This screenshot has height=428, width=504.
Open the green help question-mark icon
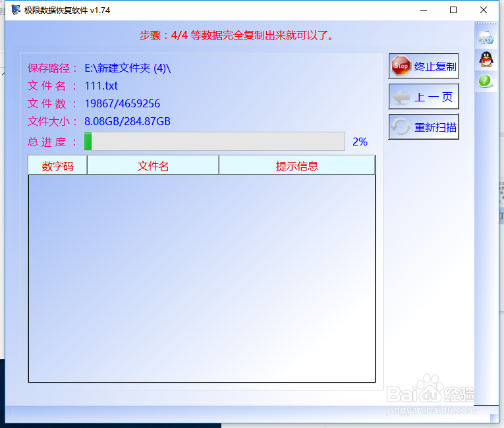[x=485, y=80]
